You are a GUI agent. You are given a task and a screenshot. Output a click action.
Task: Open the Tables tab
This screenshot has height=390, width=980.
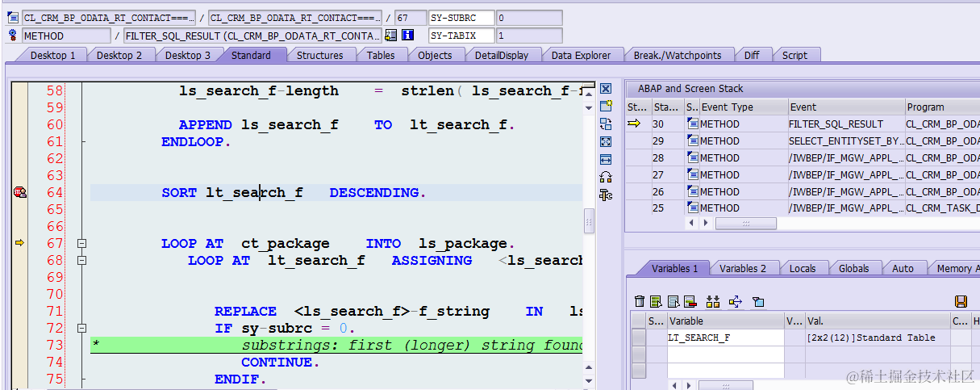click(x=381, y=55)
